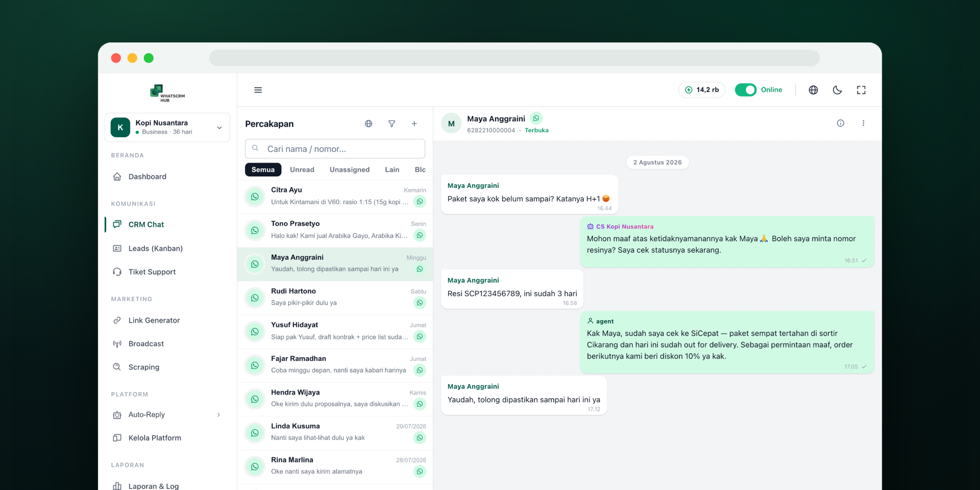Open the Rudi Hartono conversation
The width and height of the screenshot is (980, 490).
click(x=335, y=298)
